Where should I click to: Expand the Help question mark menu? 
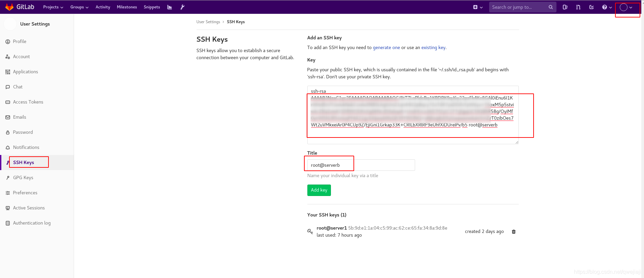(x=607, y=7)
